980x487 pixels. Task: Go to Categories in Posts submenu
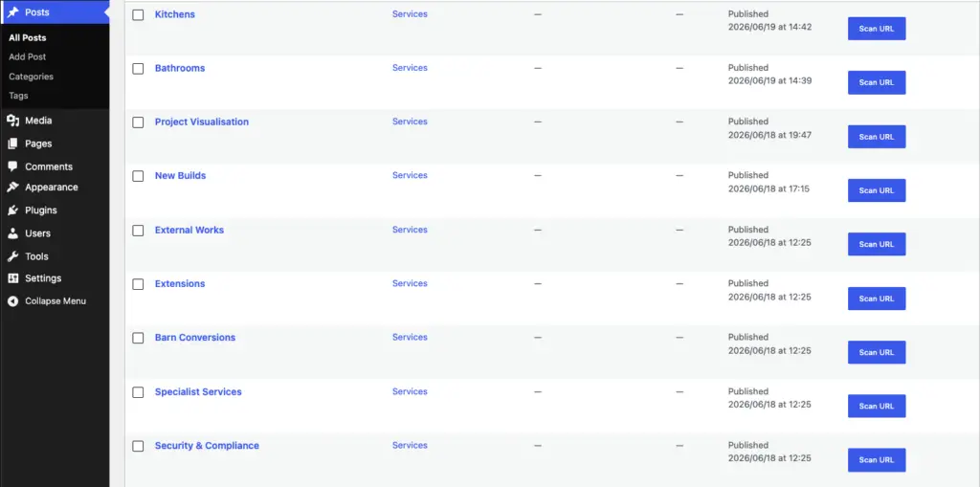(x=32, y=77)
